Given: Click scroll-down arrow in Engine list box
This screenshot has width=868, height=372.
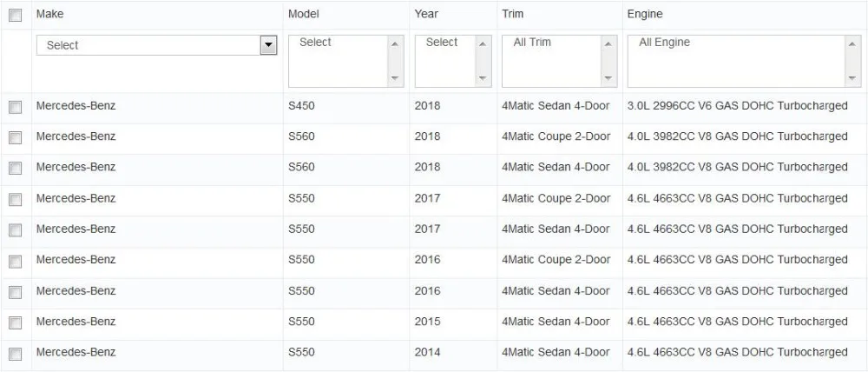Looking at the screenshot, I should click(x=852, y=78).
